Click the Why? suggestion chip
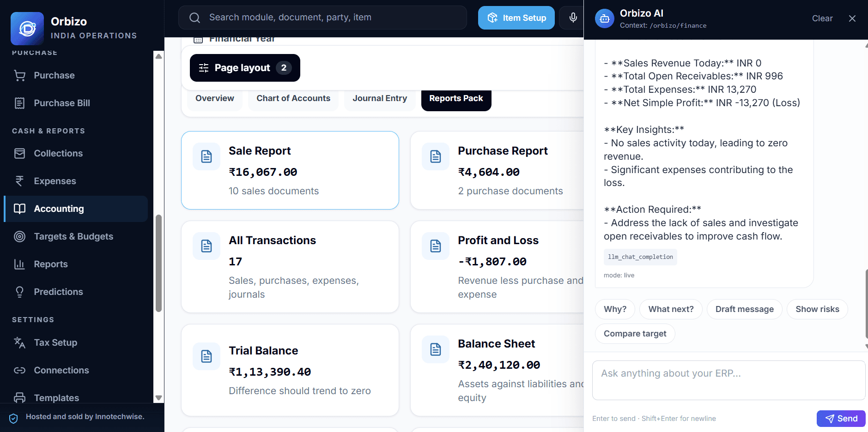868x432 pixels. point(615,309)
